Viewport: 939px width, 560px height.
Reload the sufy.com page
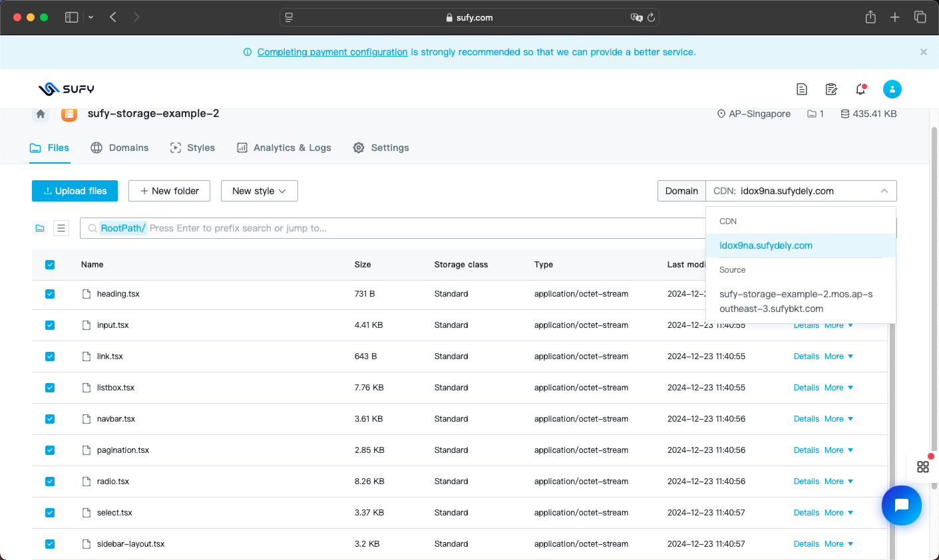(x=652, y=18)
